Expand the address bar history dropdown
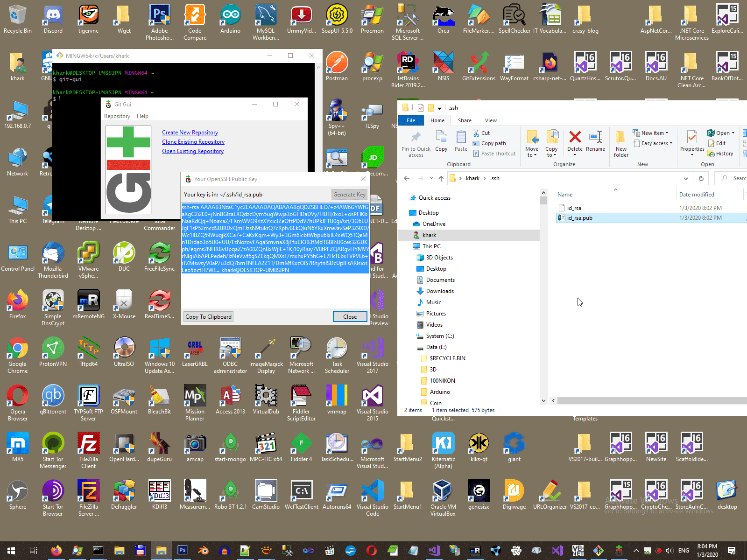 [685, 178]
